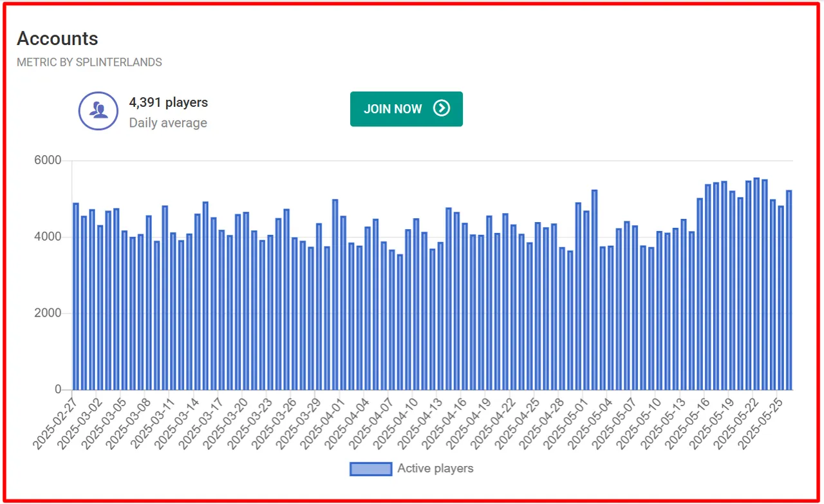Click the Daily average caption

168,123
